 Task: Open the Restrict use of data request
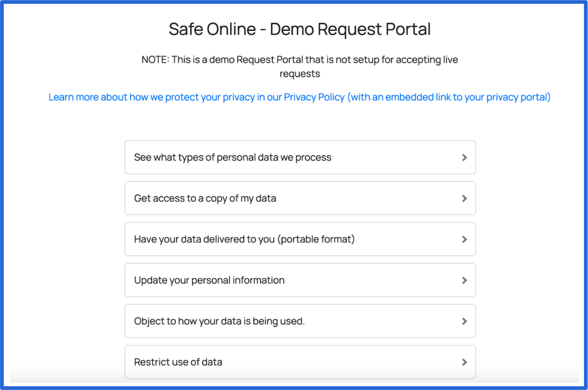[300, 362]
